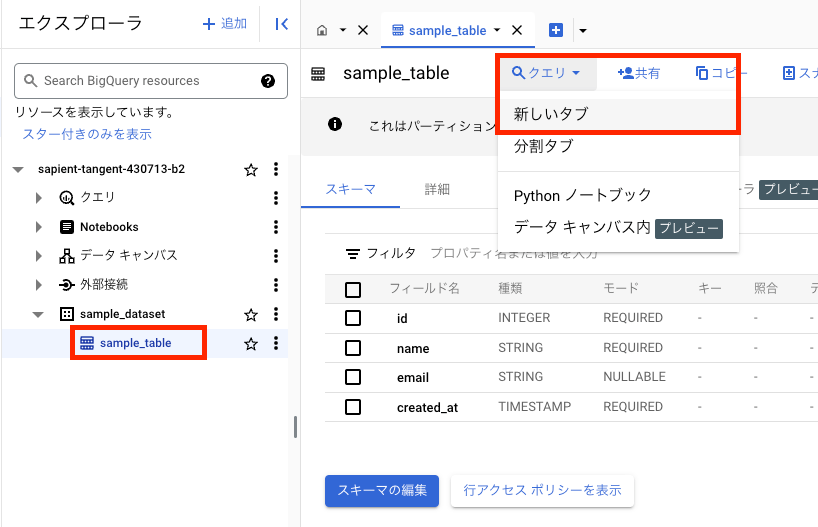Open the more menu for sapient-tangent-430713-b2
818x527 pixels.
pos(276,169)
